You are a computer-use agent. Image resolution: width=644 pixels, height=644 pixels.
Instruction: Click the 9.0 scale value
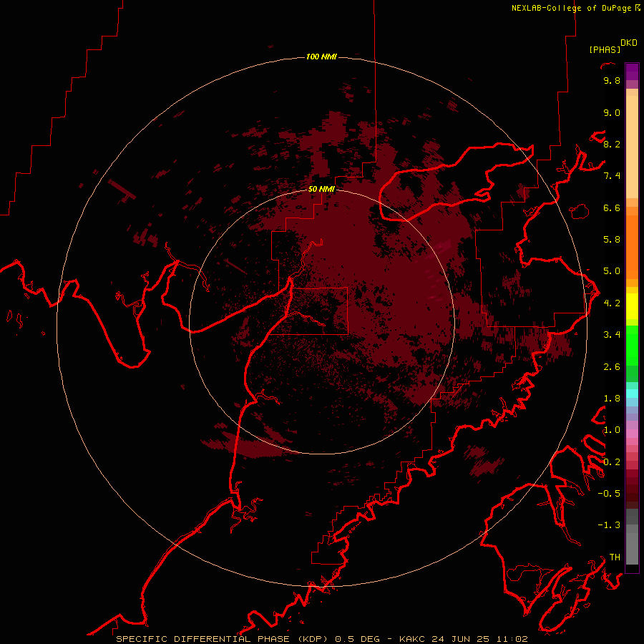(x=612, y=112)
